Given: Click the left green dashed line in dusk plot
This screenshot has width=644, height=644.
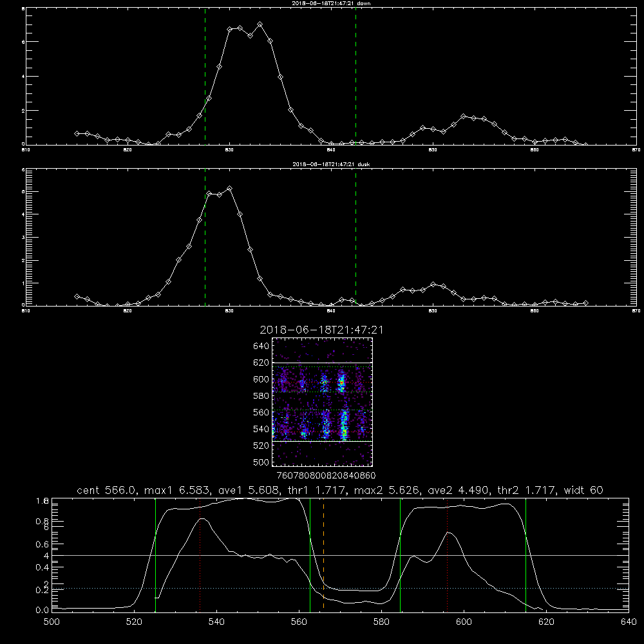Looking at the screenshot, I should [205, 237].
